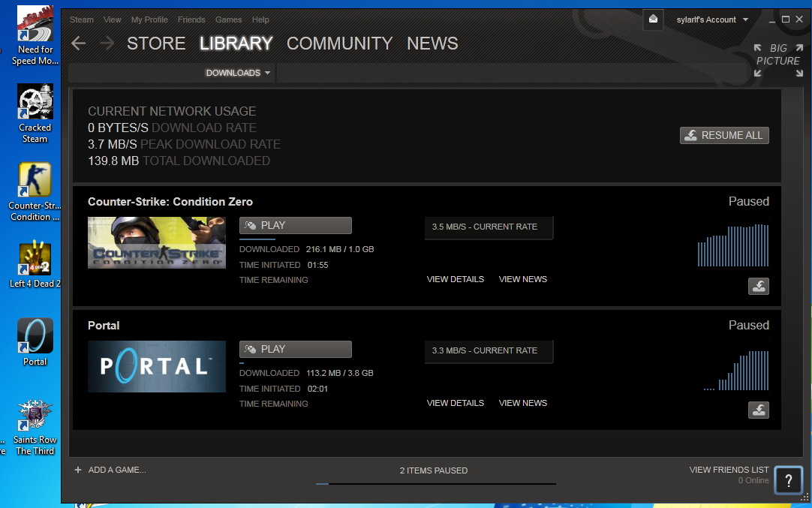Resume Portal download icon
812x508 pixels.
(759, 410)
